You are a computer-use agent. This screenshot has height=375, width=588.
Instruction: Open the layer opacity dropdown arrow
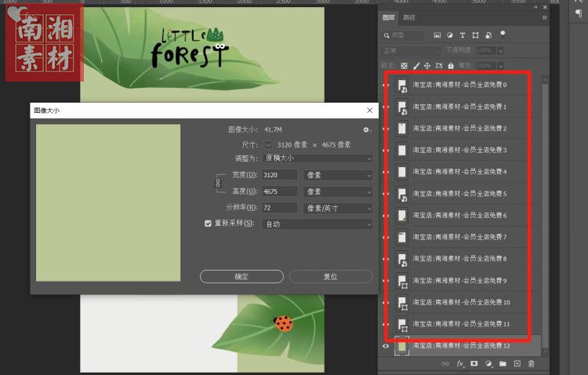pyautogui.click(x=501, y=50)
